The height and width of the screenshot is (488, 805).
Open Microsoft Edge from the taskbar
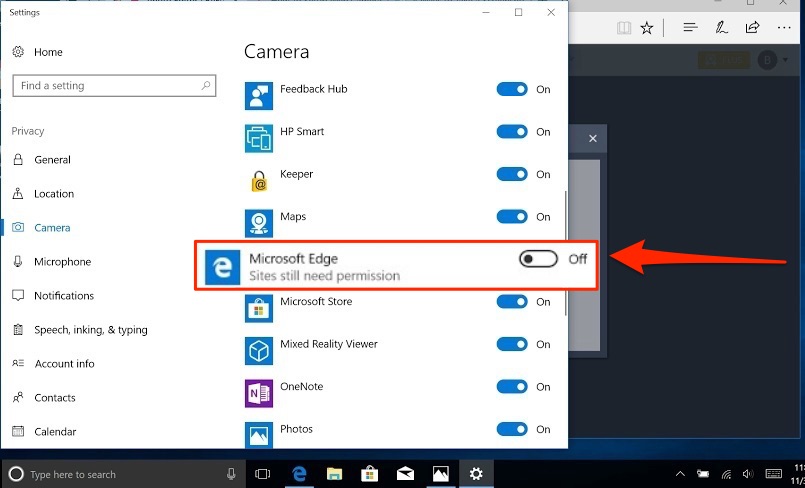pos(299,474)
